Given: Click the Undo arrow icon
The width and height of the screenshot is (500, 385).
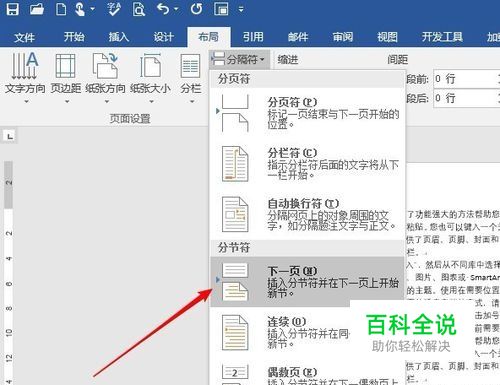Looking at the screenshot, I should pyautogui.click(x=163, y=9).
